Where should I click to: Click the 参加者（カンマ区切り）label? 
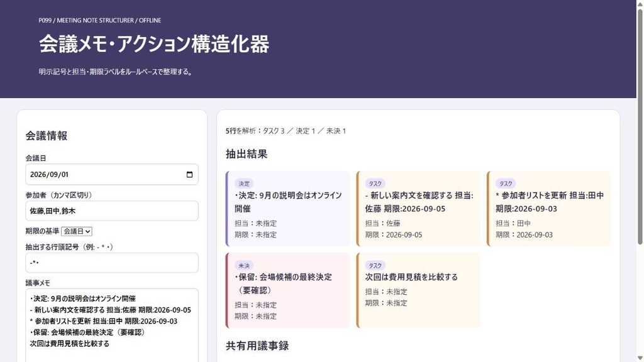[58, 195]
